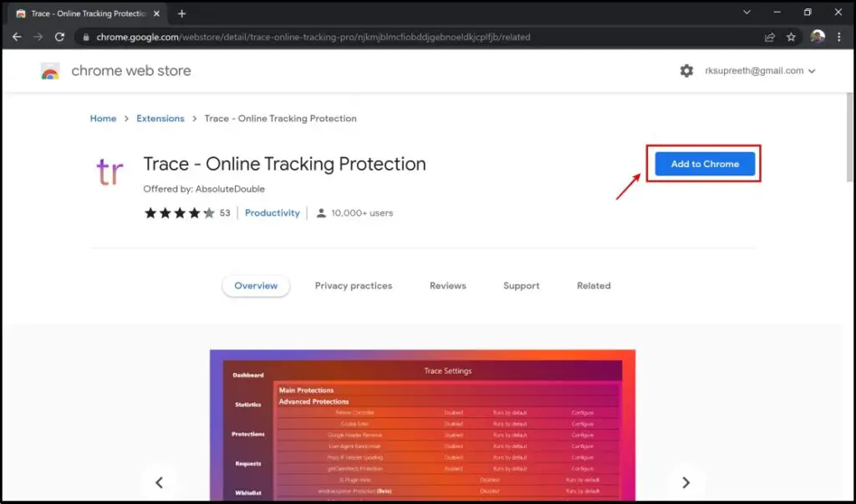The width and height of the screenshot is (856, 504).
Task: Open the tab search dropdown arrow
Action: 746,12
